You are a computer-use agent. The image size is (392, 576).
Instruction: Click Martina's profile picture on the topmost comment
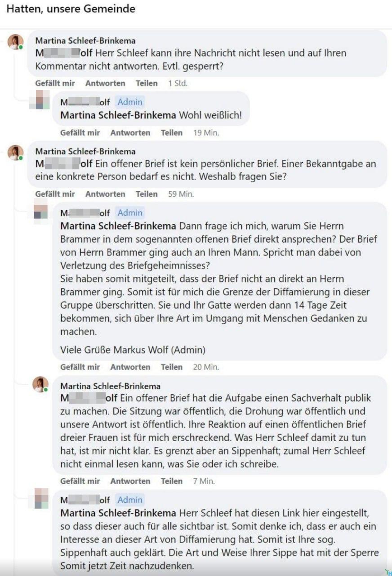click(15, 42)
